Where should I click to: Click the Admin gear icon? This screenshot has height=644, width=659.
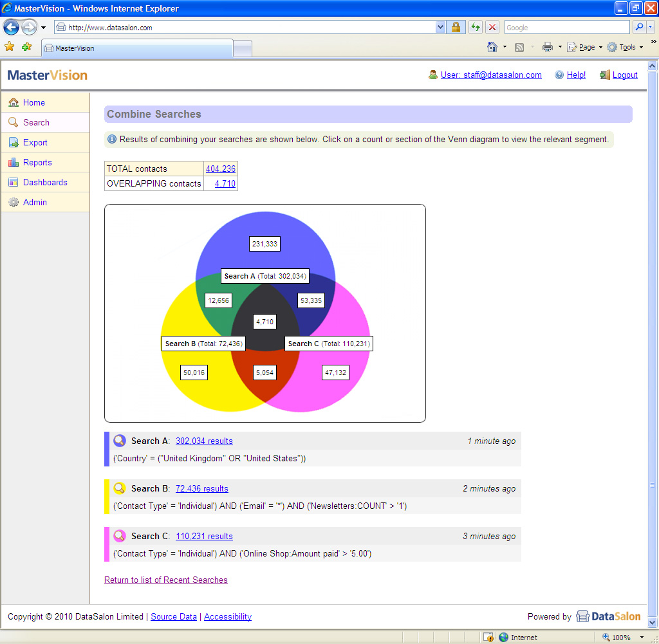[14, 202]
